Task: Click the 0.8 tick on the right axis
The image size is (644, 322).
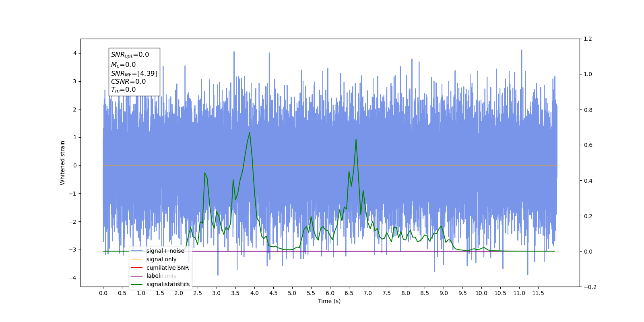Action: point(588,110)
